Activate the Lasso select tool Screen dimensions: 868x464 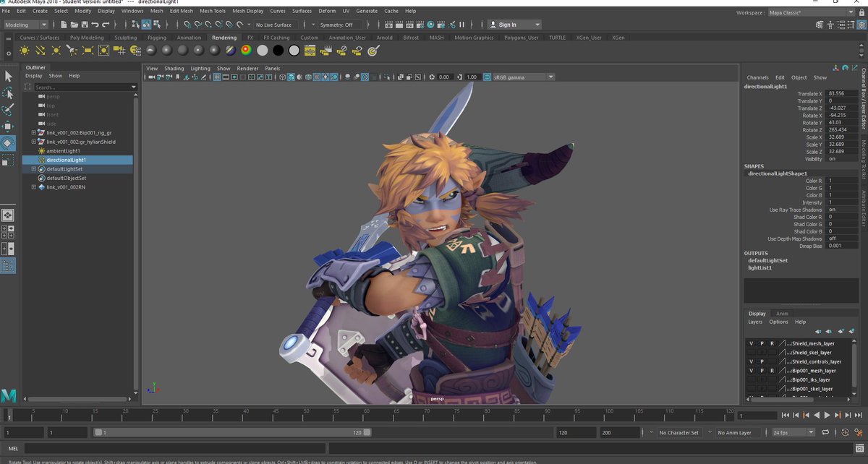tap(8, 93)
